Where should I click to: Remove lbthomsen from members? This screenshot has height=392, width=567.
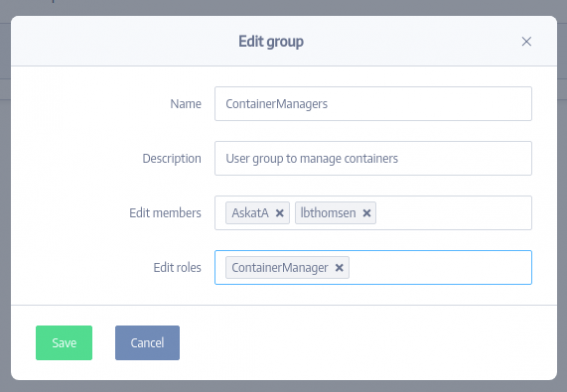click(x=366, y=213)
